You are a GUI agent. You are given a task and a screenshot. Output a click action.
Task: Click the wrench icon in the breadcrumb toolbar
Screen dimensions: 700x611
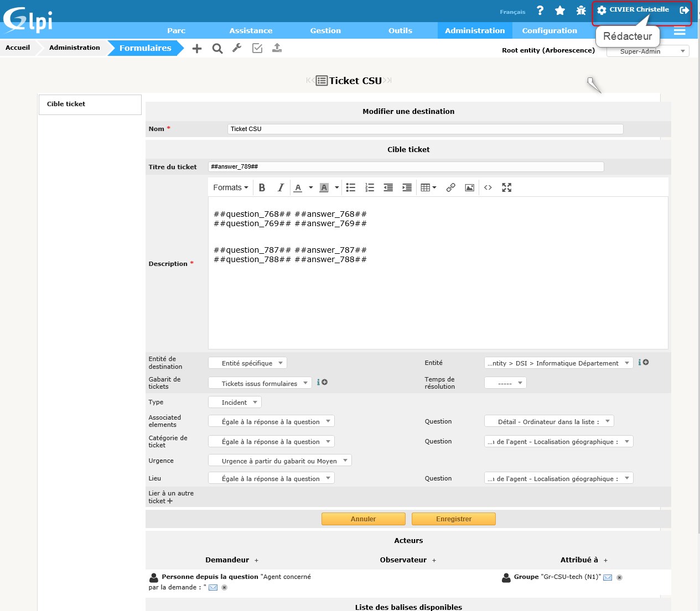tap(237, 48)
